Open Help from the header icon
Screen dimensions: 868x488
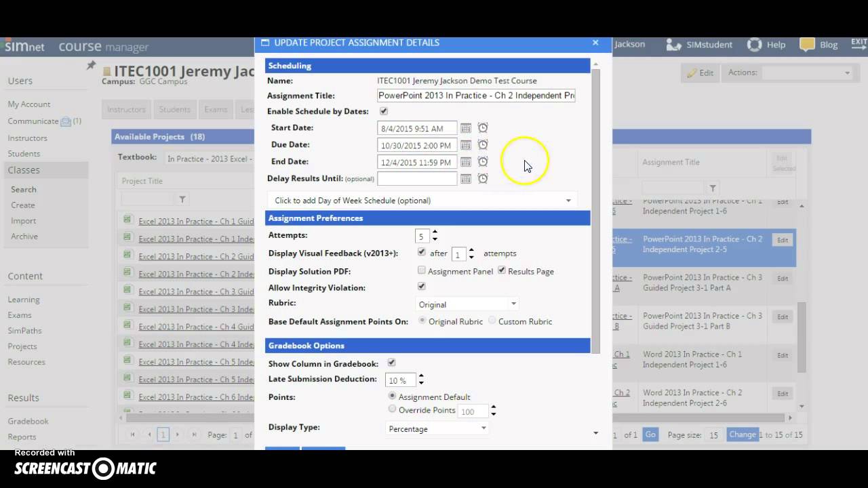[754, 45]
